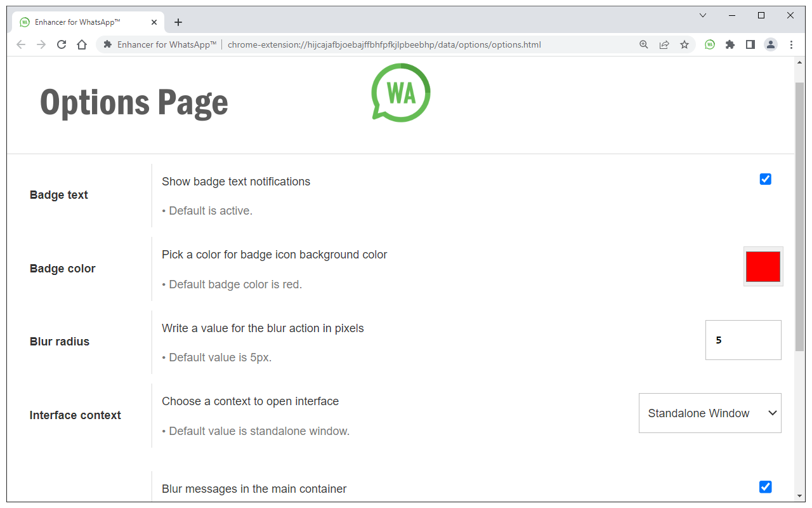
Task: Click the Share this page icon
Action: pyautogui.click(x=664, y=44)
